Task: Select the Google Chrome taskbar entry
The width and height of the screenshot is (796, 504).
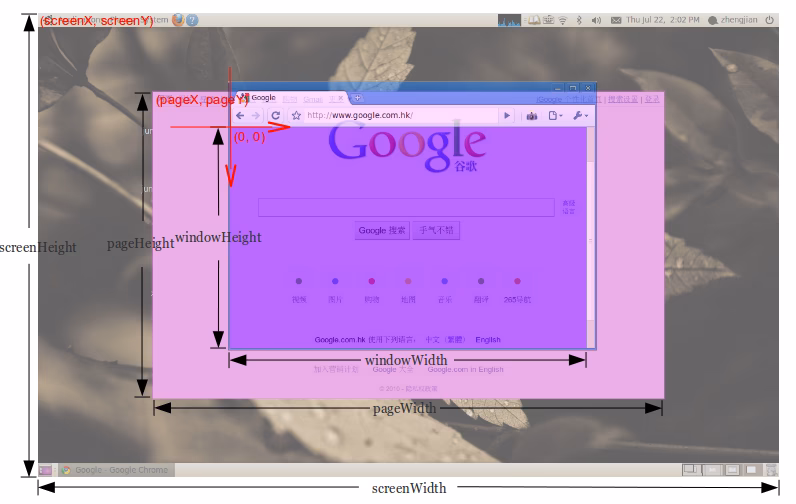Action: 116,470
